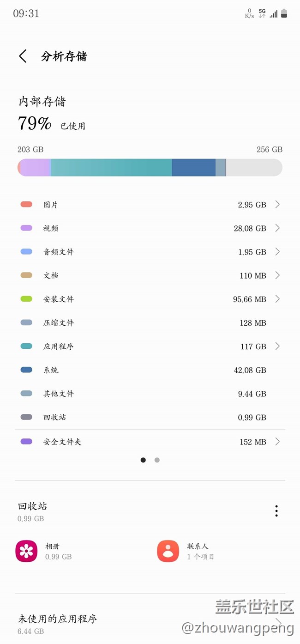
Task: Switch to the second page dot
Action: (157, 460)
